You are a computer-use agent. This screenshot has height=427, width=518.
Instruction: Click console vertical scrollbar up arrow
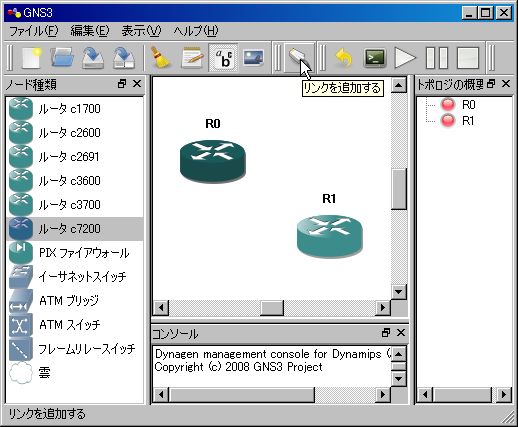point(399,354)
